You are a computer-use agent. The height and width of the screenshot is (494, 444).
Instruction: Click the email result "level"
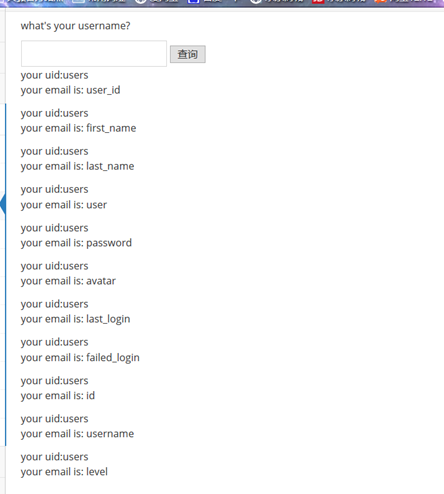pyautogui.click(x=97, y=472)
